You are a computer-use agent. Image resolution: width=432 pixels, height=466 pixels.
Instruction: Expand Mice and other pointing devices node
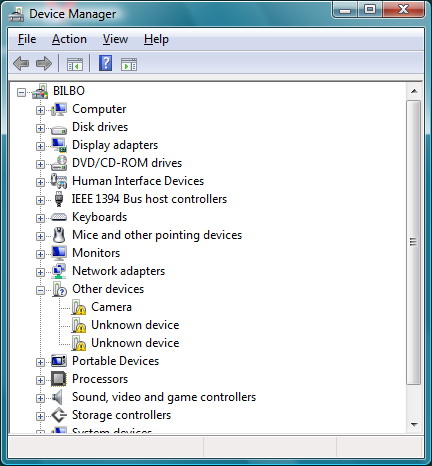(40, 236)
